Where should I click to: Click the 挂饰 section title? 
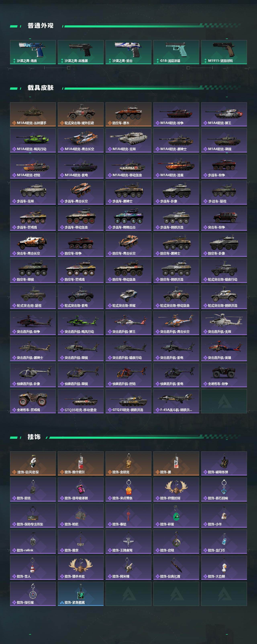(34, 437)
